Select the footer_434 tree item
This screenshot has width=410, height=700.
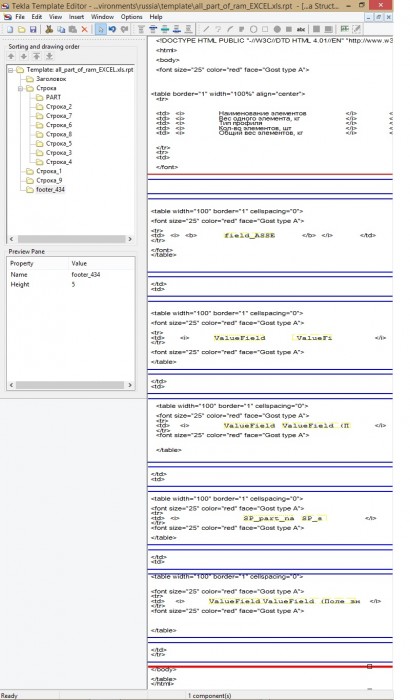tap(50, 190)
